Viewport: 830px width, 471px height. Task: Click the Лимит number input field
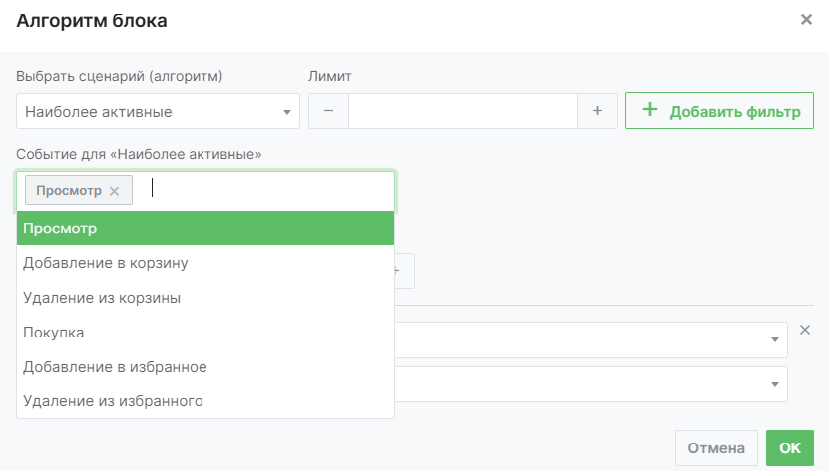coord(462,111)
